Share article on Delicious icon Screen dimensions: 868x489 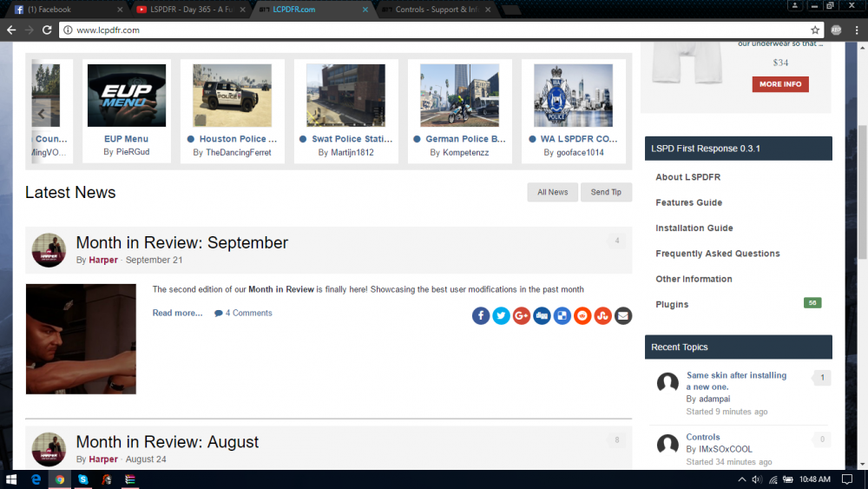[x=562, y=315]
